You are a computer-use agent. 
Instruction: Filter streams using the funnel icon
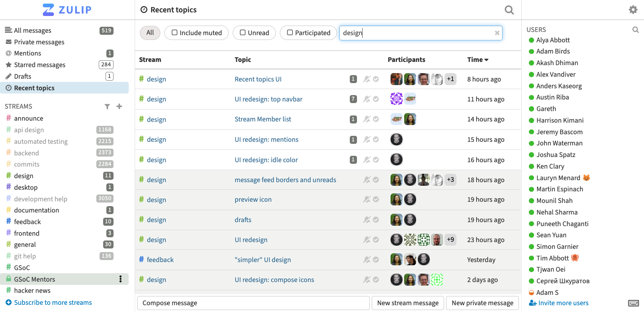coord(107,107)
